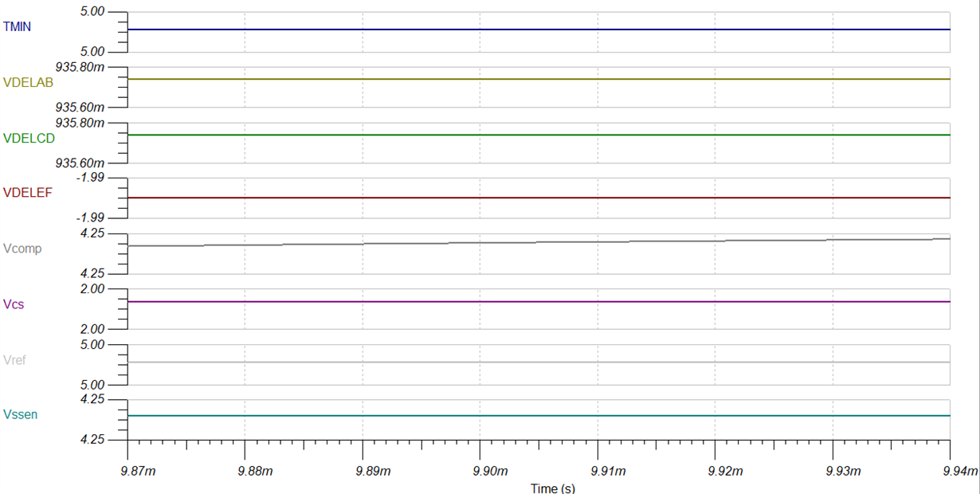
Task: Click the green VDELCD waveform line
Action: [x=539, y=135]
